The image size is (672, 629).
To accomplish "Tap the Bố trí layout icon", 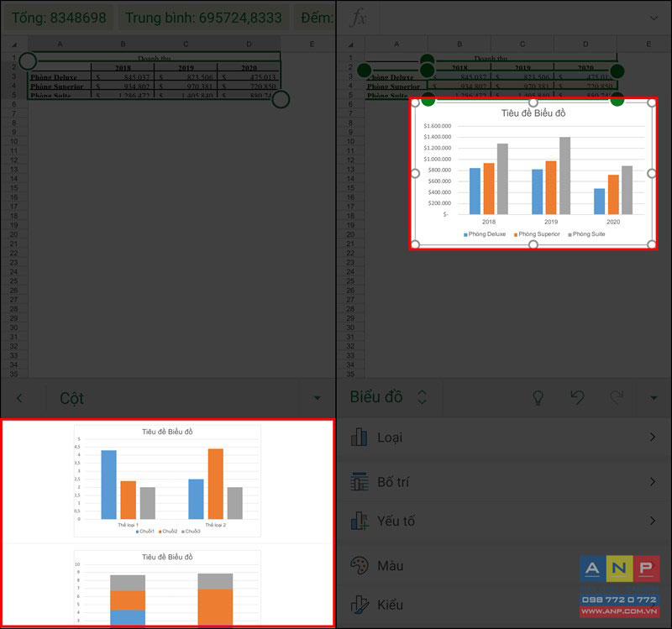I will pyautogui.click(x=360, y=481).
